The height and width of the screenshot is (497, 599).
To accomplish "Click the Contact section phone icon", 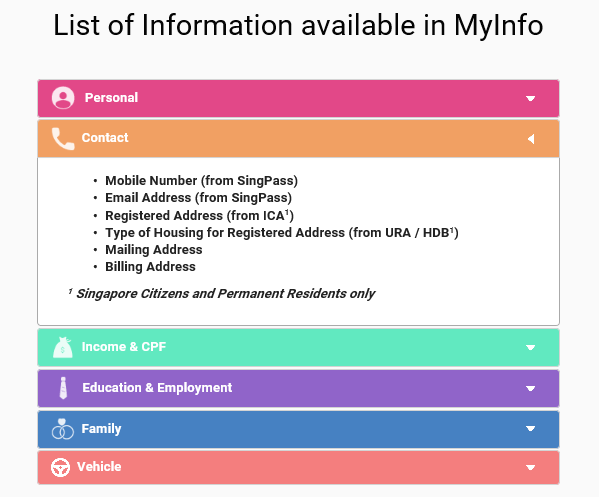I will tap(63, 139).
